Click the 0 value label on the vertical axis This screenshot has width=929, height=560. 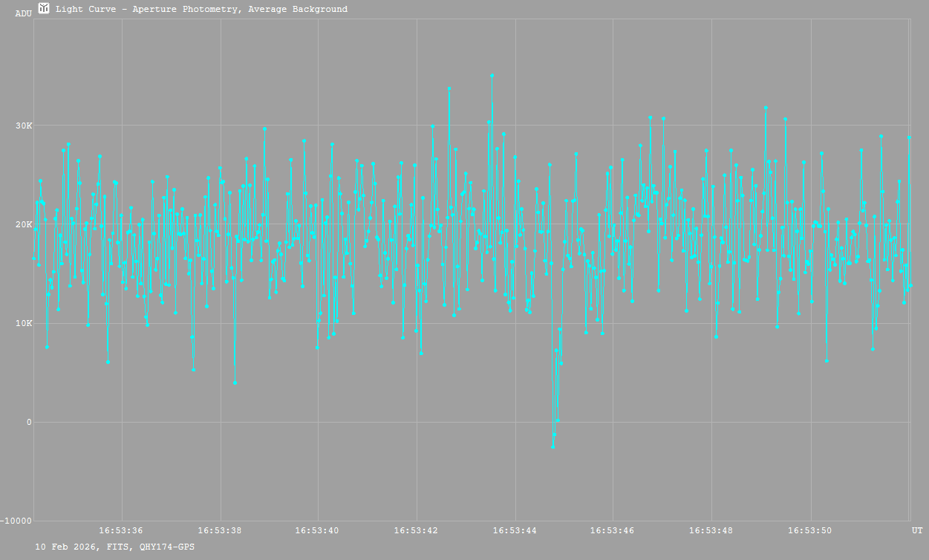[x=29, y=423]
